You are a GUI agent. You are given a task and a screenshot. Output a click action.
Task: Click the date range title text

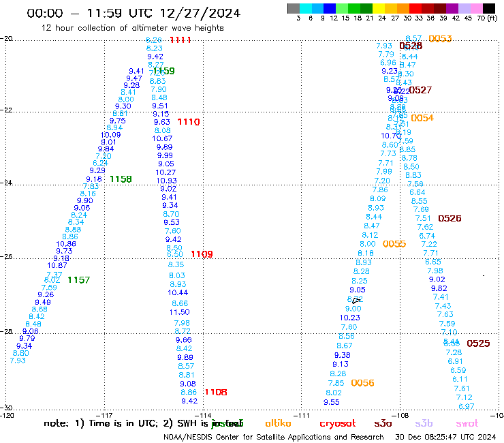(133, 13)
